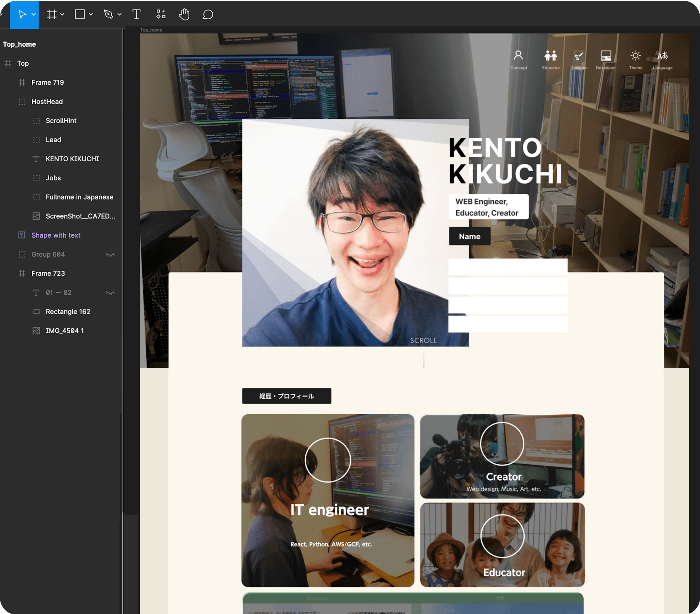The width and height of the screenshot is (700, 614).
Task: Show the hidden 01 — 02 text layer
Action: 110,293
